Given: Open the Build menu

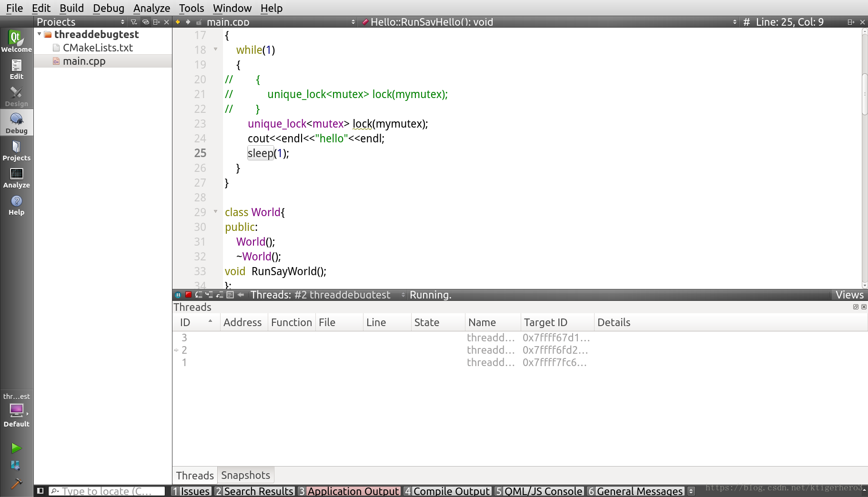Looking at the screenshot, I should 71,8.
